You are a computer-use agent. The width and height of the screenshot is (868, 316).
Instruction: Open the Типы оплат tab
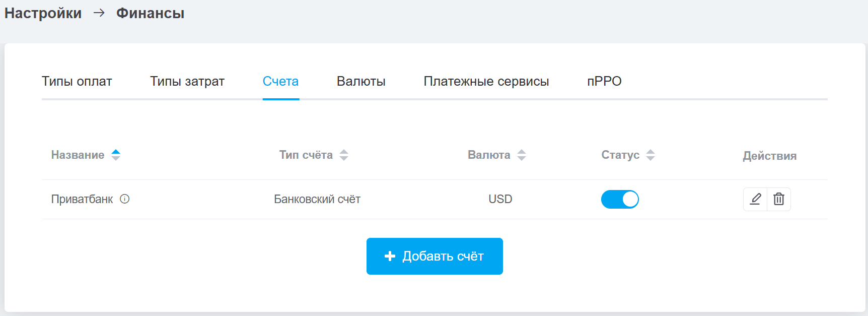(77, 81)
